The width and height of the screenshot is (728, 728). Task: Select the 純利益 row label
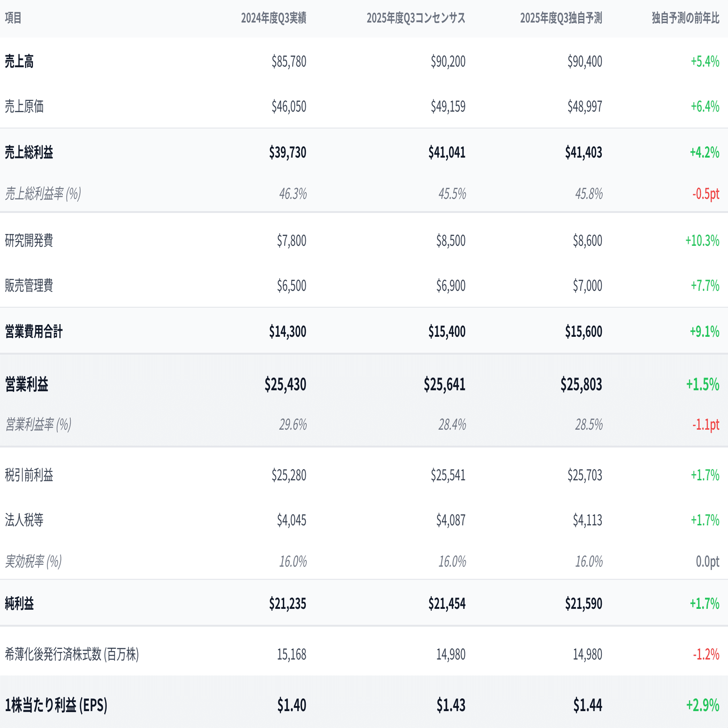pos(19,604)
